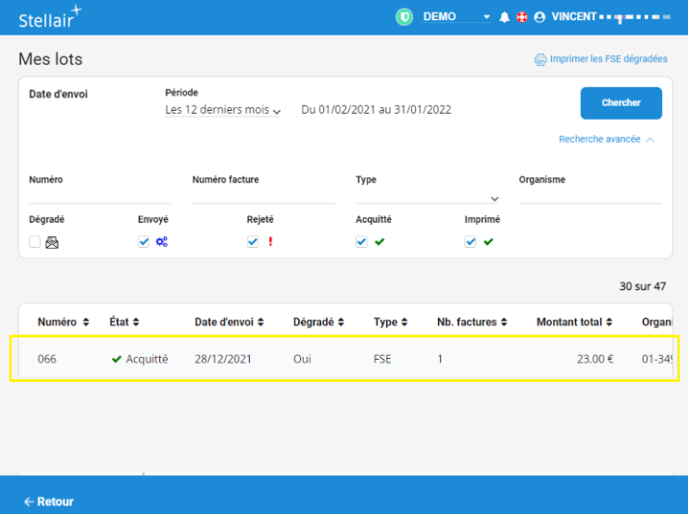
Task: Sort by Numéro column arrows
Action: coord(86,322)
